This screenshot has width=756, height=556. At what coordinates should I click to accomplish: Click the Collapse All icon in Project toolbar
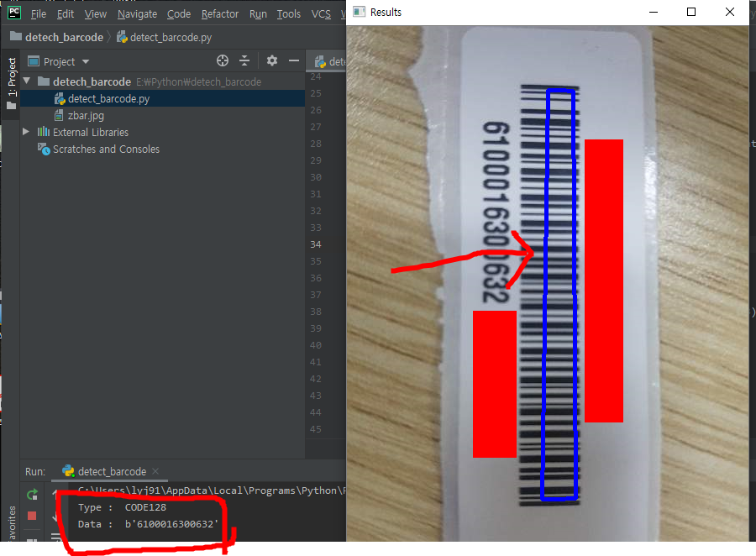pyautogui.click(x=246, y=60)
